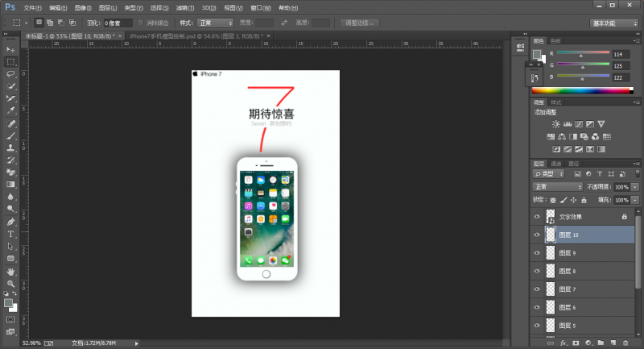The image size is (644, 349).
Task: Select the Zoom tool in toolbar
Action: click(11, 284)
